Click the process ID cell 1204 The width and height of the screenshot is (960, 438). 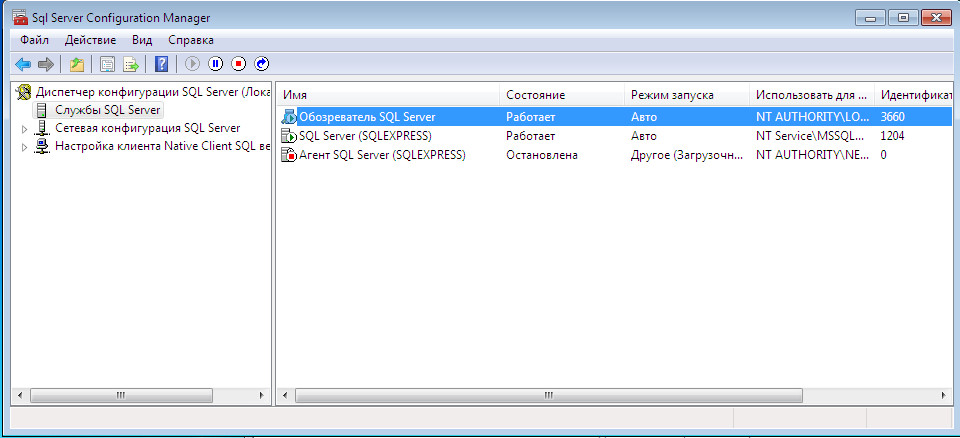tap(892, 136)
